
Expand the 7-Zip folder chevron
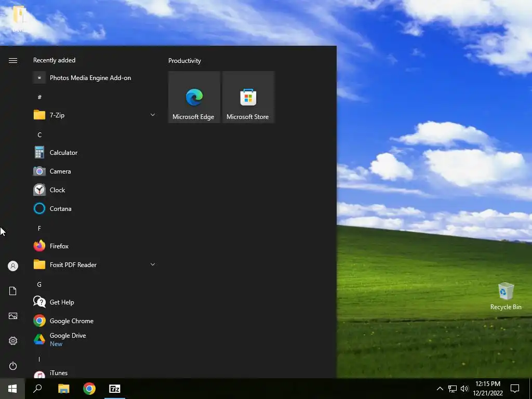click(x=153, y=115)
